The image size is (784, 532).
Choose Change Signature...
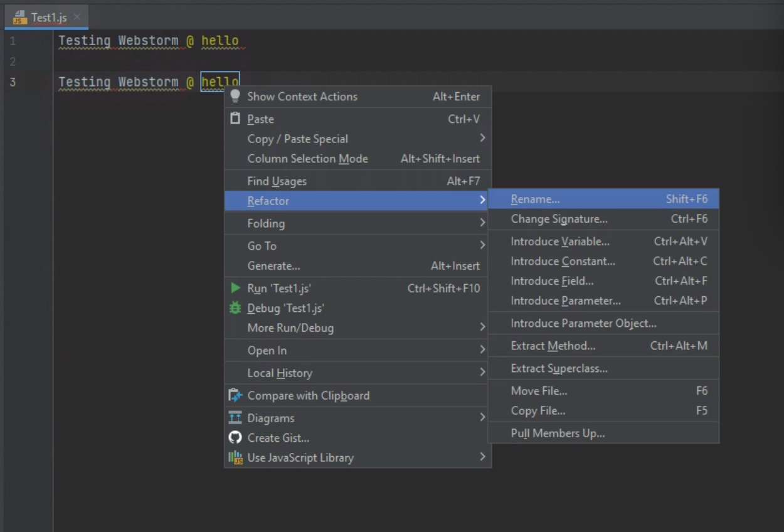click(x=603, y=219)
